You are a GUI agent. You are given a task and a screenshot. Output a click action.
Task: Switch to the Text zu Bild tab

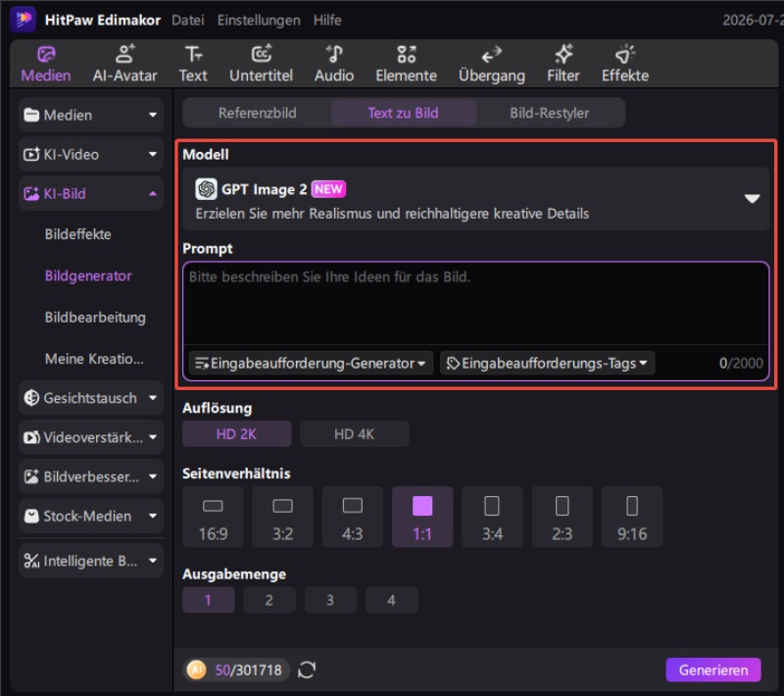pos(403,113)
